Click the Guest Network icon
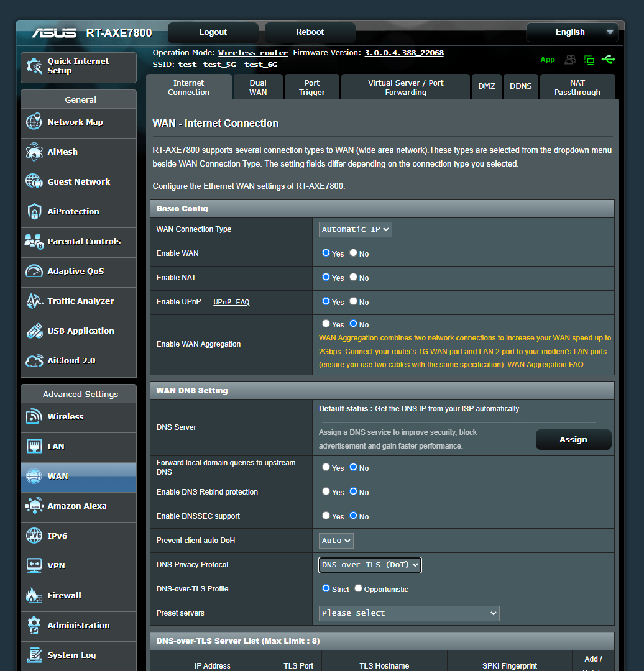Image resolution: width=644 pixels, height=671 pixels. tap(34, 181)
